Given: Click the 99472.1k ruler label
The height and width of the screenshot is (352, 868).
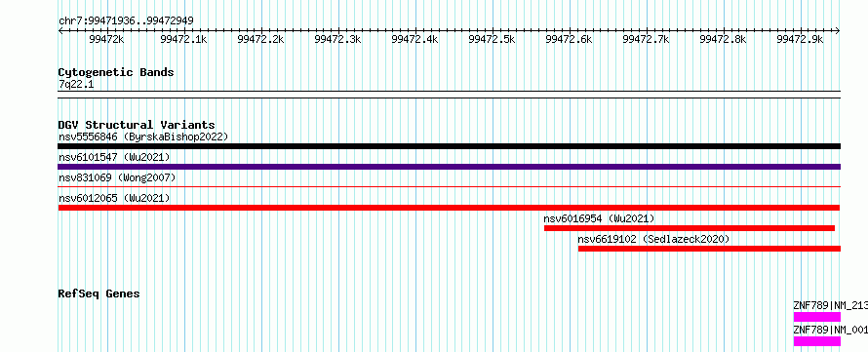Looking at the screenshot, I should tap(183, 39).
